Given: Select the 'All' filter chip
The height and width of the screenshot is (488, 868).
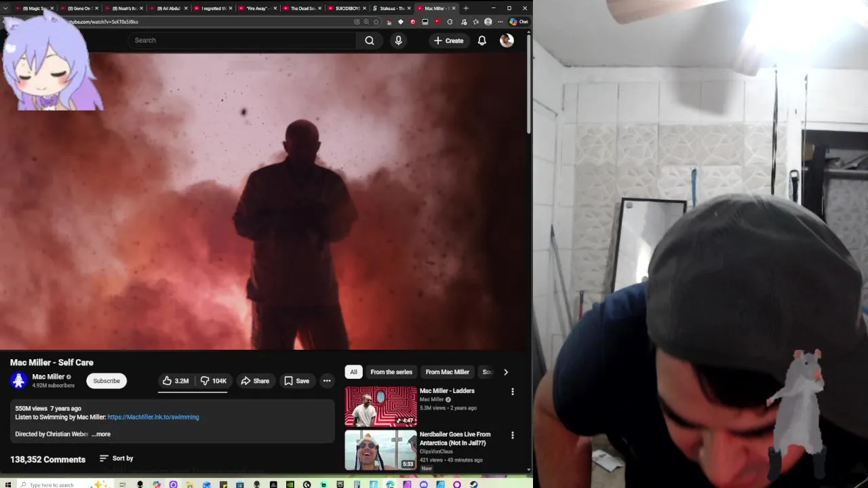Looking at the screenshot, I should 353,372.
